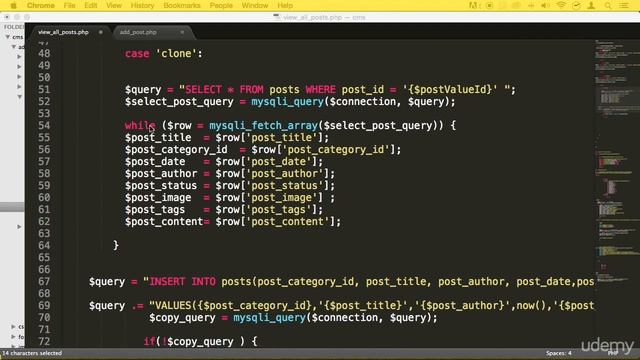Open the Chrome application menu
The image size is (640, 360).
tap(40, 5)
